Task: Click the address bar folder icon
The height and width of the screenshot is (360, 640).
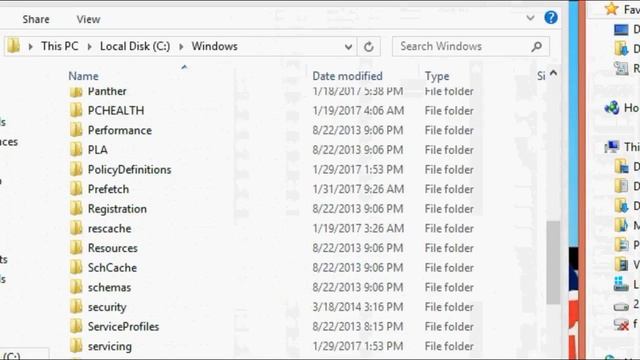Action: coord(13,46)
